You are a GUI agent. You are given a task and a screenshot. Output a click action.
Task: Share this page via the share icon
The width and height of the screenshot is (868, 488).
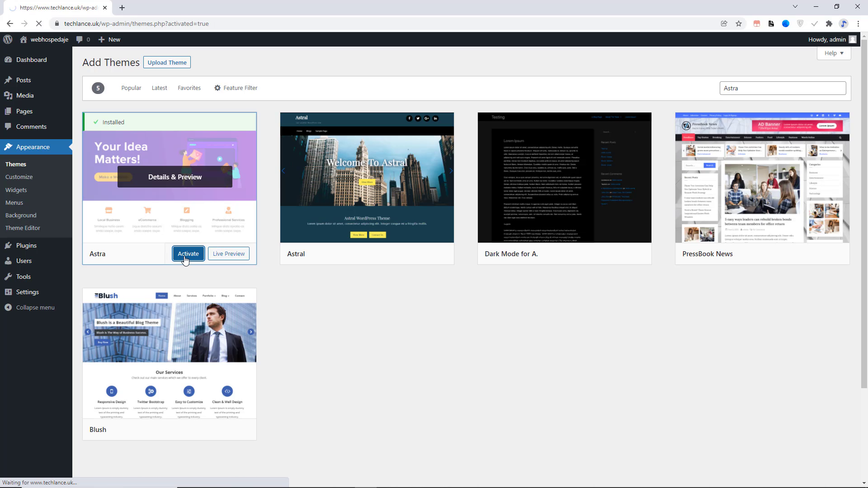(x=724, y=23)
